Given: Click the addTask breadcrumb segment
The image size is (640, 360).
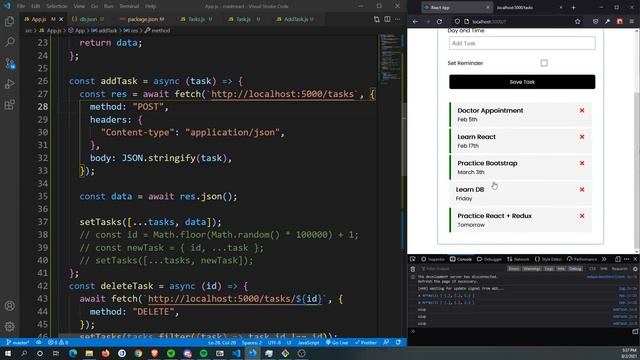Looking at the screenshot, I should pos(104,30).
